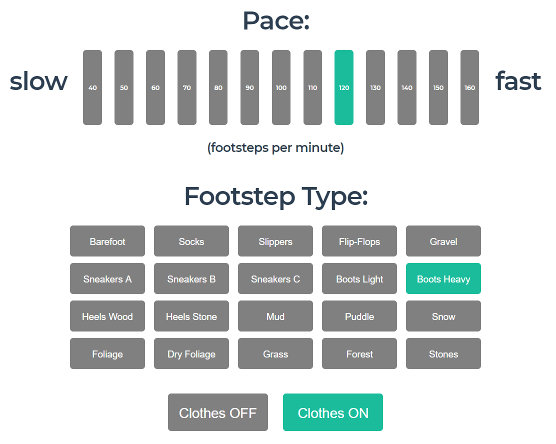The height and width of the screenshot is (444, 556).
Task: Pick the Mud footstep type
Action: pos(276,316)
